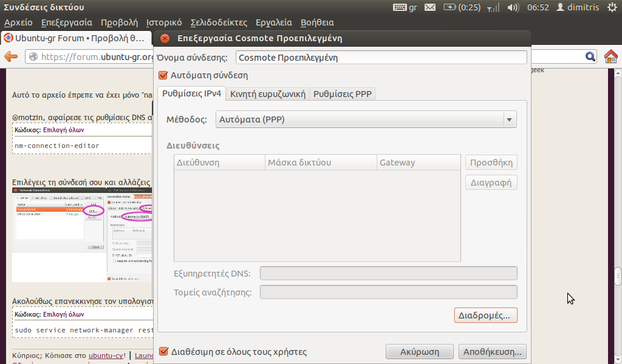Click the Όνομα σύνδεσης text field
The width and height of the screenshot is (622, 364).
(x=381, y=58)
